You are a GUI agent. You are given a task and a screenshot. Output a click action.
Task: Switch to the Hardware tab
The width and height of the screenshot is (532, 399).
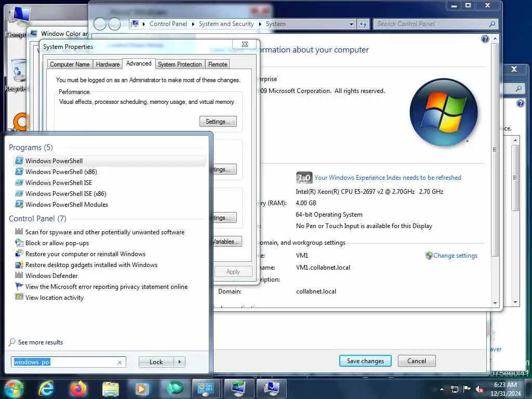tap(108, 64)
